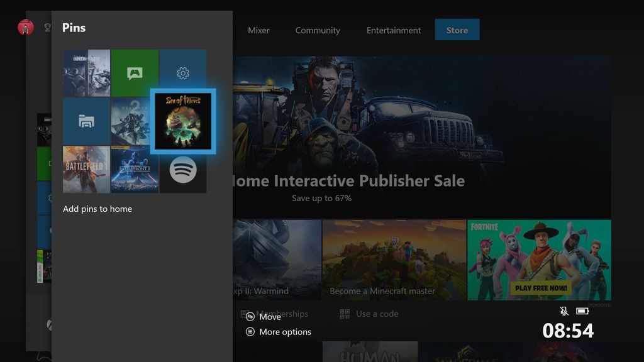Open the Xbox game chat pin
644x362 pixels.
[x=135, y=72]
